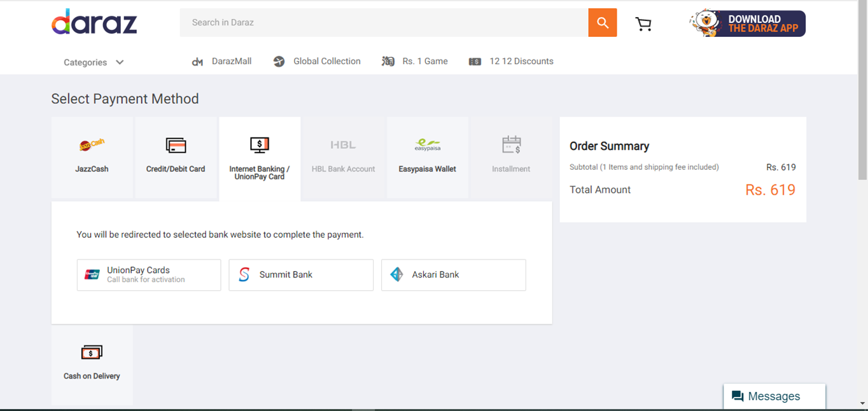
Task: Open the shopping cart icon
Action: 643,24
